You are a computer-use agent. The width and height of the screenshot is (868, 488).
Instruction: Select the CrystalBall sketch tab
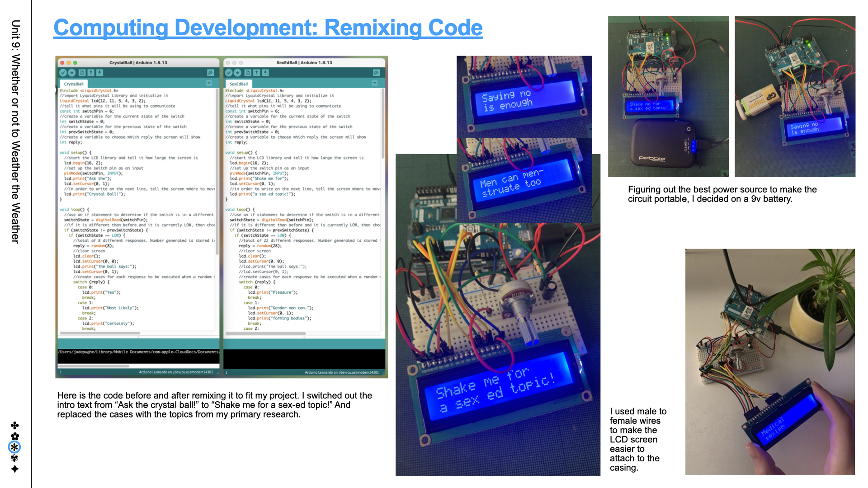pyautogui.click(x=74, y=84)
